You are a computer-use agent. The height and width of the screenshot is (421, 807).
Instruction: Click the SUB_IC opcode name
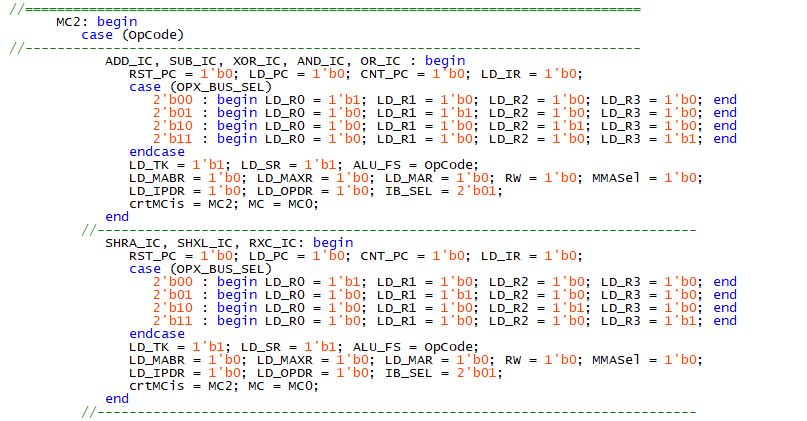coord(193,61)
